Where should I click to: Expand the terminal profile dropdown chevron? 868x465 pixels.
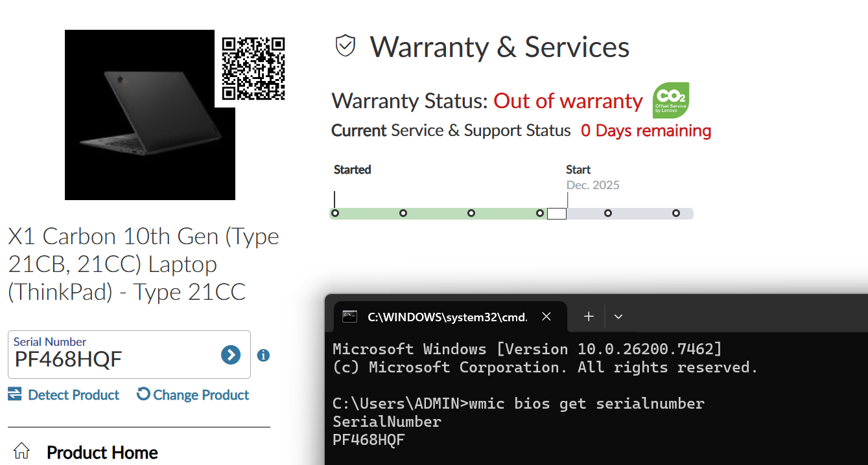coord(618,317)
